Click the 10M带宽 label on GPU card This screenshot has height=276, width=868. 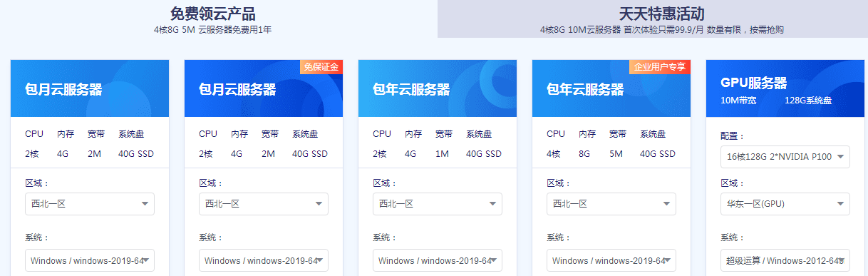coord(738,101)
